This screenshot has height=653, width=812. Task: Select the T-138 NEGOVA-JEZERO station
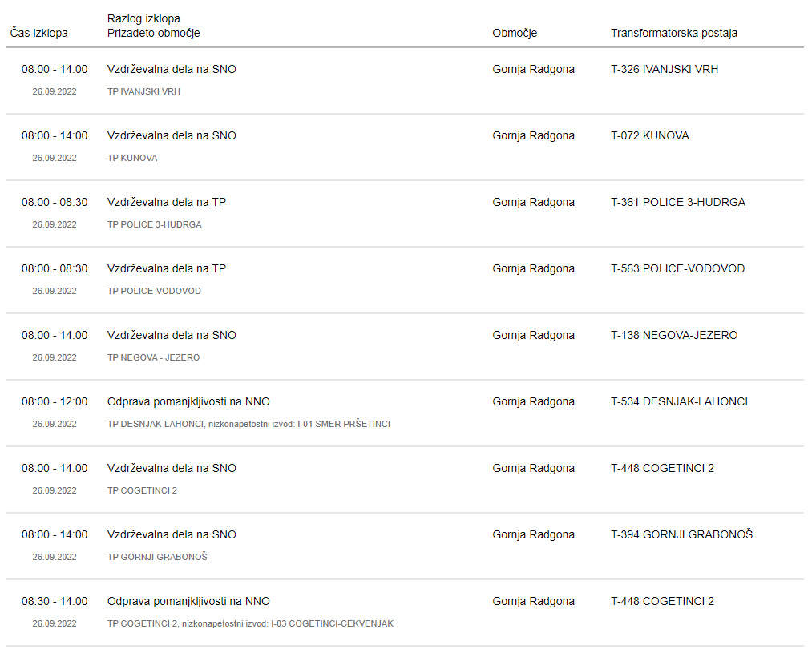(674, 335)
